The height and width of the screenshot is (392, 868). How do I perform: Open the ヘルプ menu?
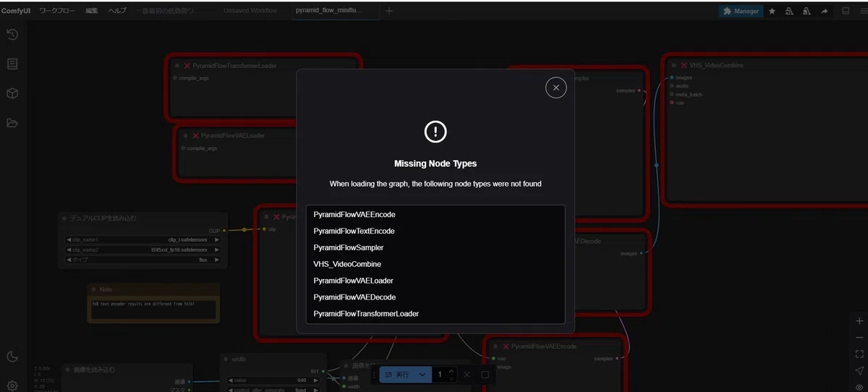pos(117,11)
